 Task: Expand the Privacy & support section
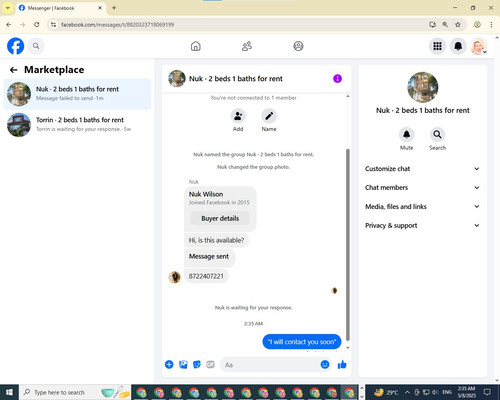pyautogui.click(x=422, y=226)
